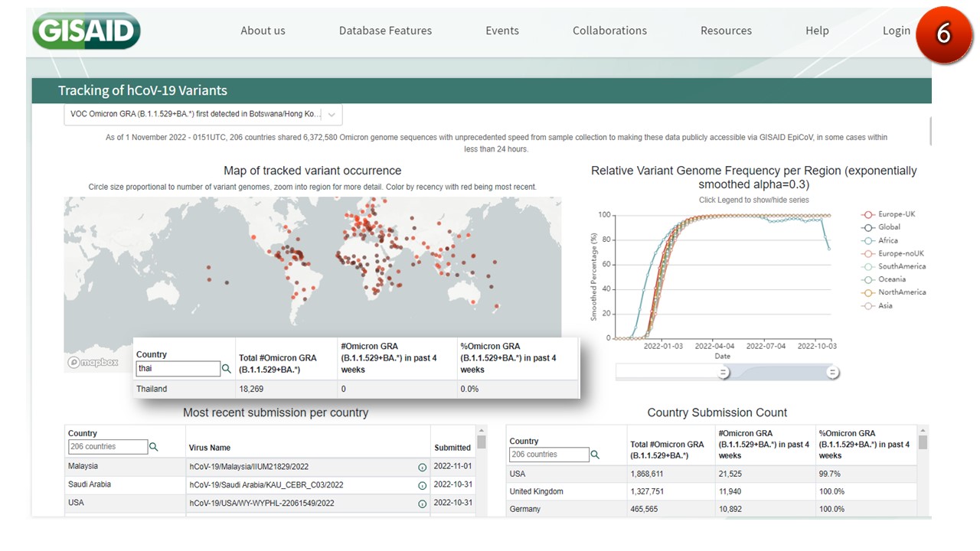Click the right handle of date range slider
The image size is (980, 551).
coord(832,373)
